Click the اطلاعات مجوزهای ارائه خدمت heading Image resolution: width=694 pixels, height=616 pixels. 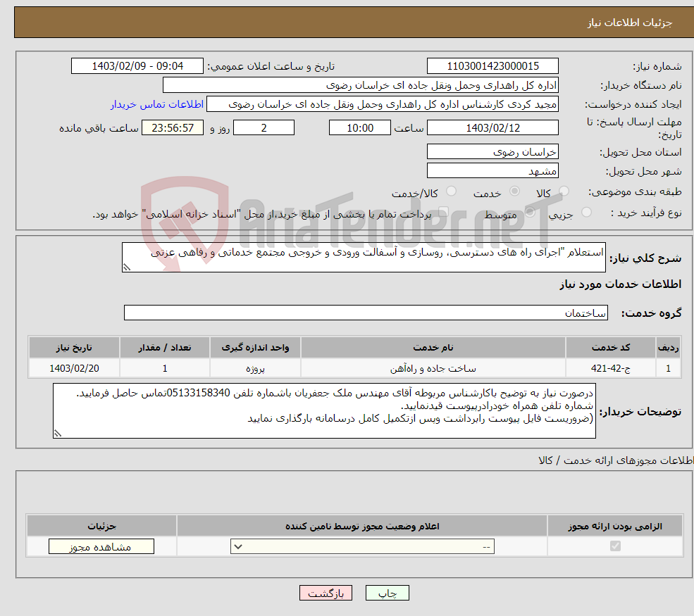tap(616, 460)
